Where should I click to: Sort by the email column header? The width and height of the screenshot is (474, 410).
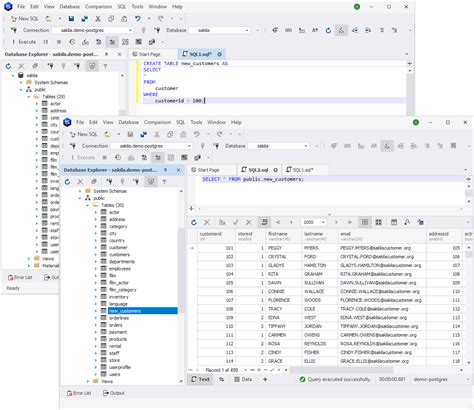click(382, 236)
